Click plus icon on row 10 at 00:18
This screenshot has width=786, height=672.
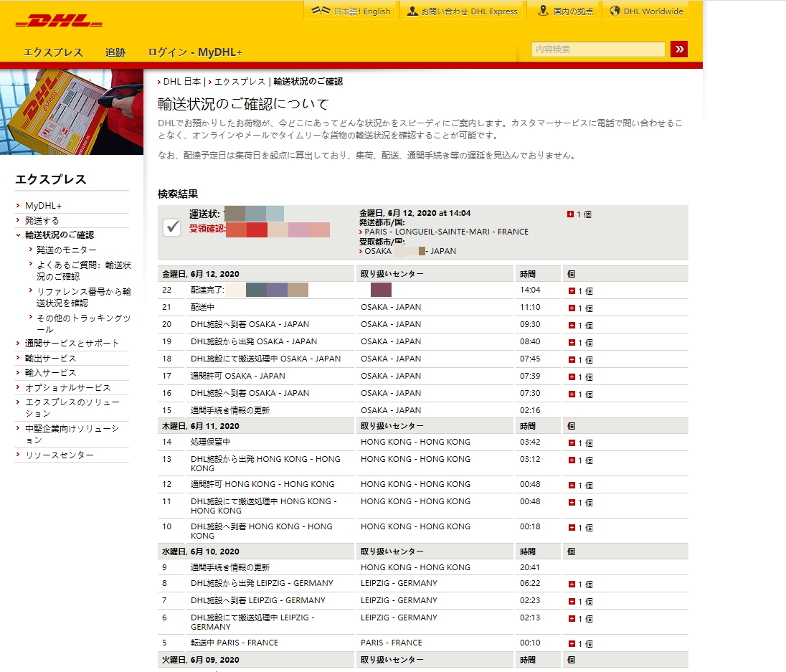(572, 527)
